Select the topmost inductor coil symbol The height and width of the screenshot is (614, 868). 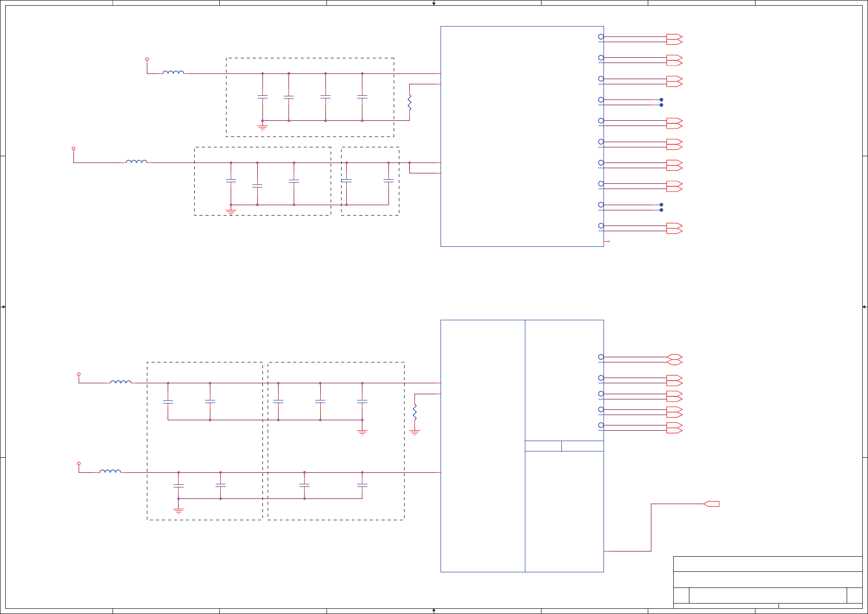pos(173,72)
